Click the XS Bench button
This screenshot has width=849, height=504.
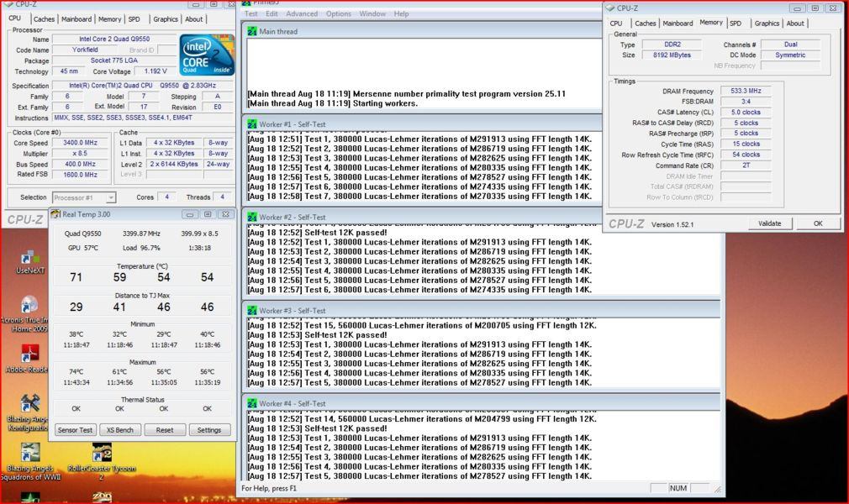point(119,430)
